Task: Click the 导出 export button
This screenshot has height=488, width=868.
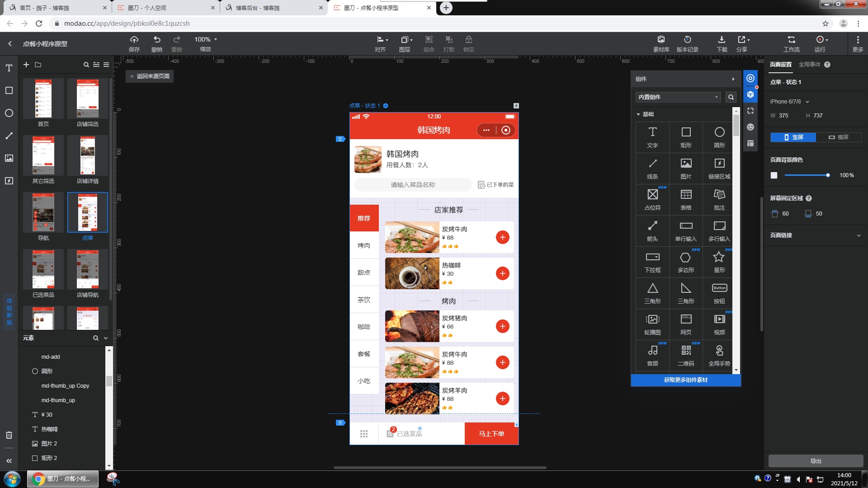Action: coord(816,461)
